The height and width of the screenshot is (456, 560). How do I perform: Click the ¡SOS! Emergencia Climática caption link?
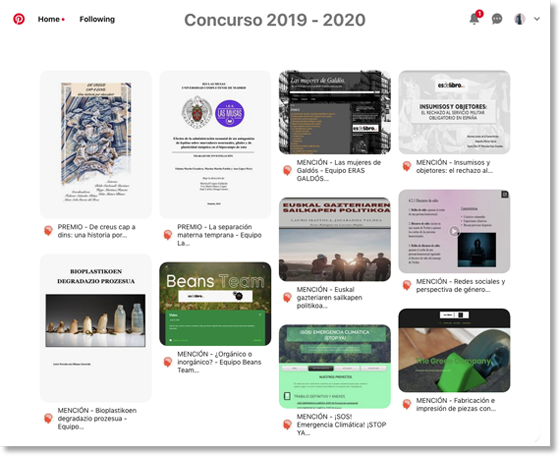(341, 425)
